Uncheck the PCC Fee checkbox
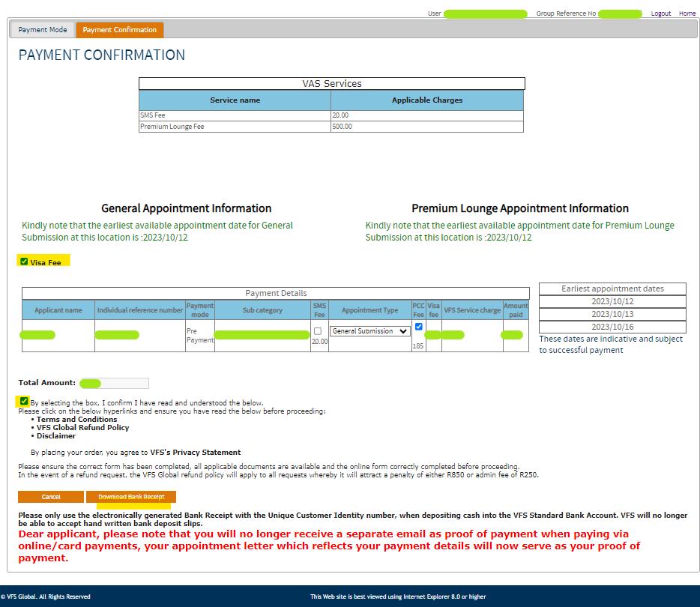The height and width of the screenshot is (607, 700). 419,327
